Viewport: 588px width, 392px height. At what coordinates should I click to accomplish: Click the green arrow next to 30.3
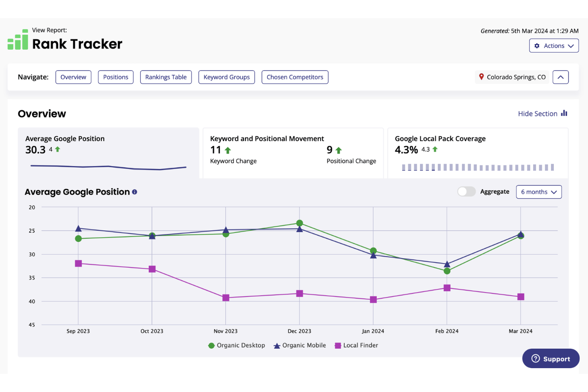point(58,149)
